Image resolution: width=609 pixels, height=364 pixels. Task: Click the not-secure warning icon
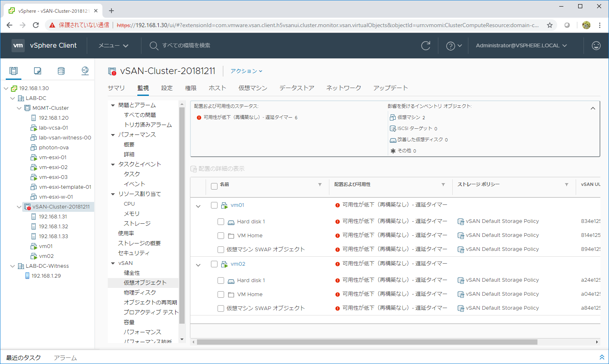click(x=52, y=25)
